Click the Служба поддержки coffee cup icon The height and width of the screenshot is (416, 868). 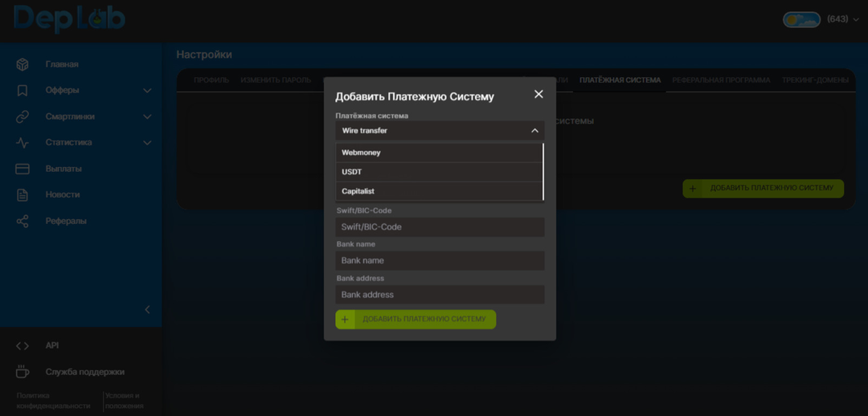23,372
